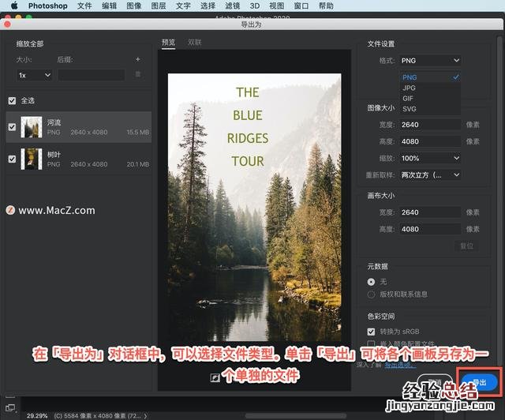Choose GIF from the format list
This screenshot has height=420, width=505.
pos(430,99)
